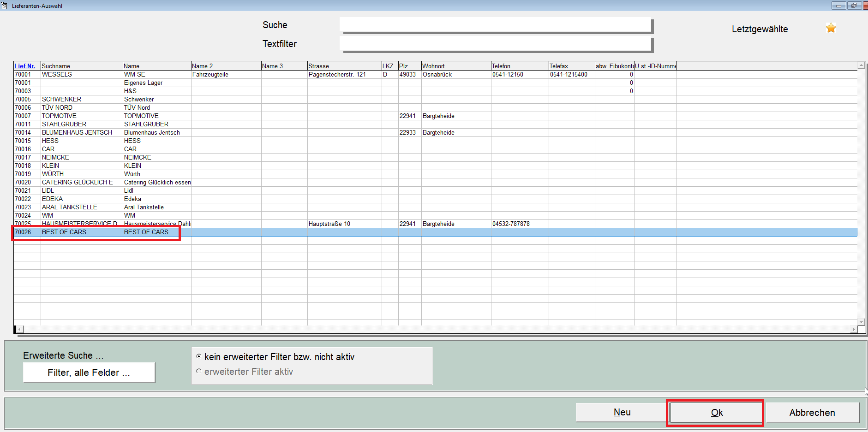868x432 pixels.
Task: Click the Telefon column header
Action: tap(520, 66)
